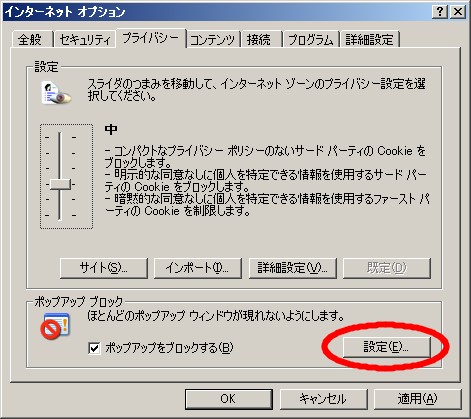
Task: Open pop-up blocker 設定(E)... button
Action: pos(387,347)
